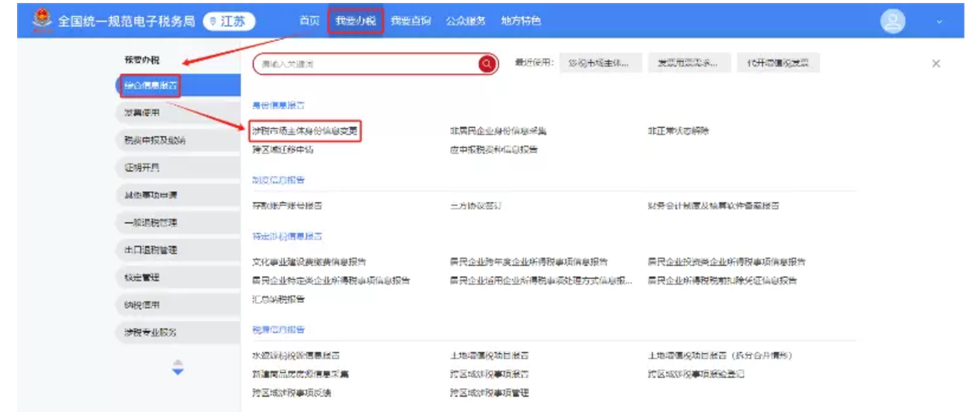Click the red search magnifier icon

(x=486, y=64)
